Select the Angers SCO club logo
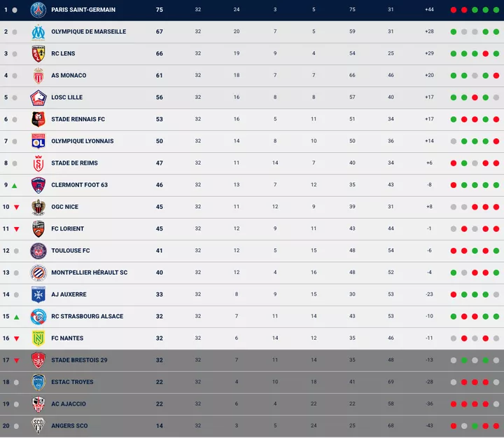The image size is (504, 438). click(x=38, y=425)
